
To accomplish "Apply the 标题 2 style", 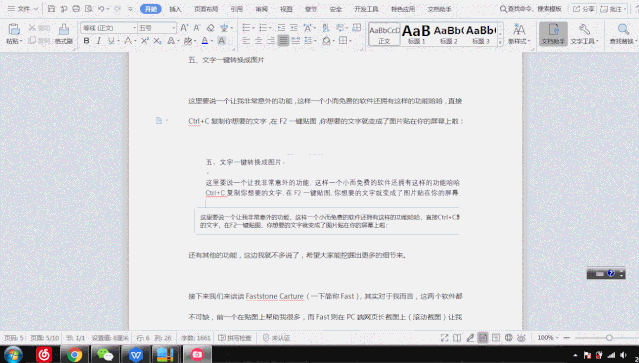I will point(449,34).
